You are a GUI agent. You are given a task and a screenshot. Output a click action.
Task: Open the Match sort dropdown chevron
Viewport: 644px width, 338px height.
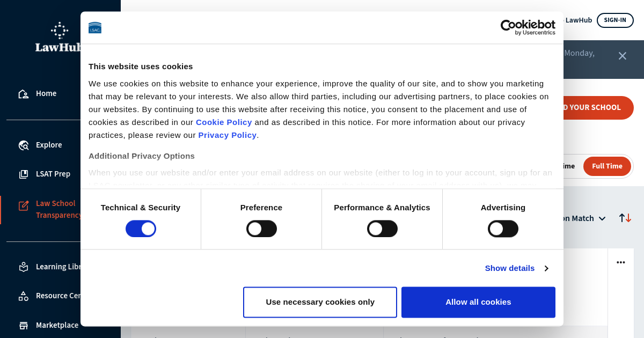pyautogui.click(x=602, y=218)
